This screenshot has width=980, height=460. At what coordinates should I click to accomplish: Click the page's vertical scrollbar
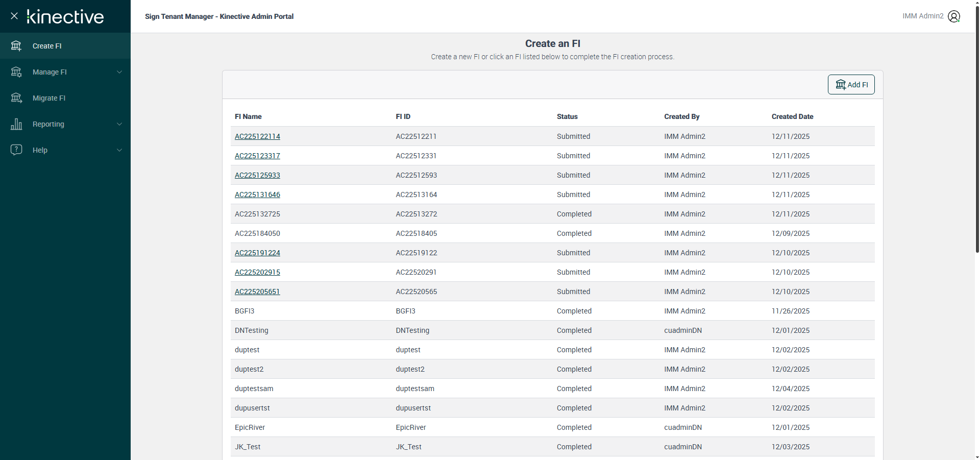click(977, 128)
